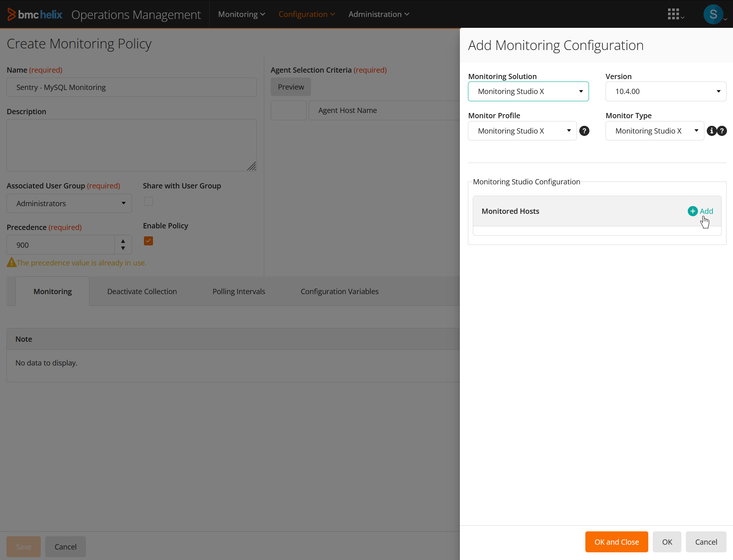The height and width of the screenshot is (560, 733).
Task: Click the plus Add icon for Monitored Hosts
Action: point(693,211)
